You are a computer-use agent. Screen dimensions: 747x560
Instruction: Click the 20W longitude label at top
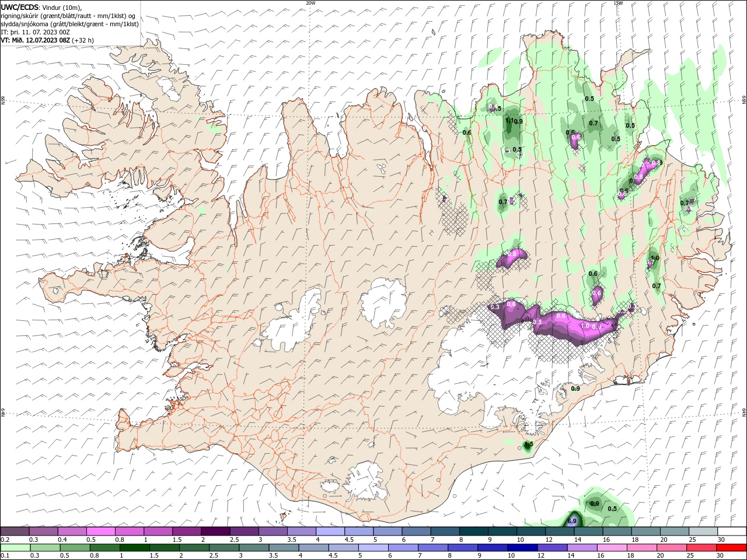tap(310, 2)
